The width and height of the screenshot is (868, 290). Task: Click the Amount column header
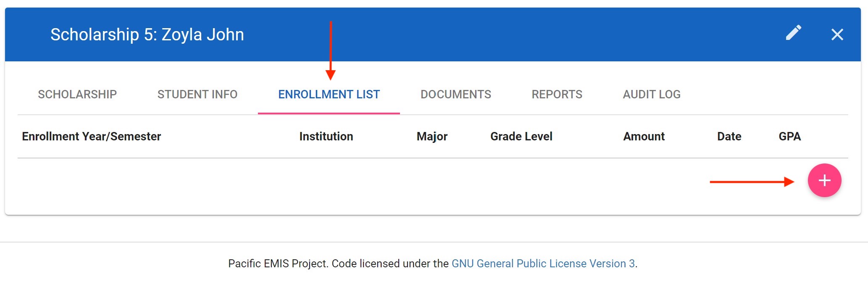pyautogui.click(x=644, y=137)
